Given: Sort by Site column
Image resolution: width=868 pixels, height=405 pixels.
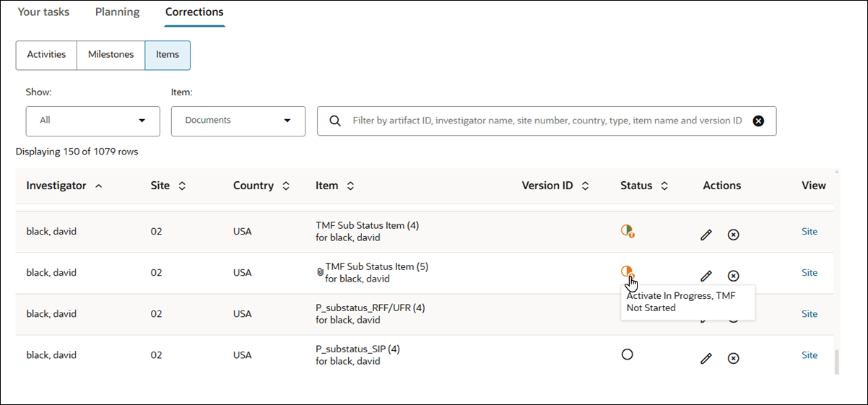Looking at the screenshot, I should 182,186.
